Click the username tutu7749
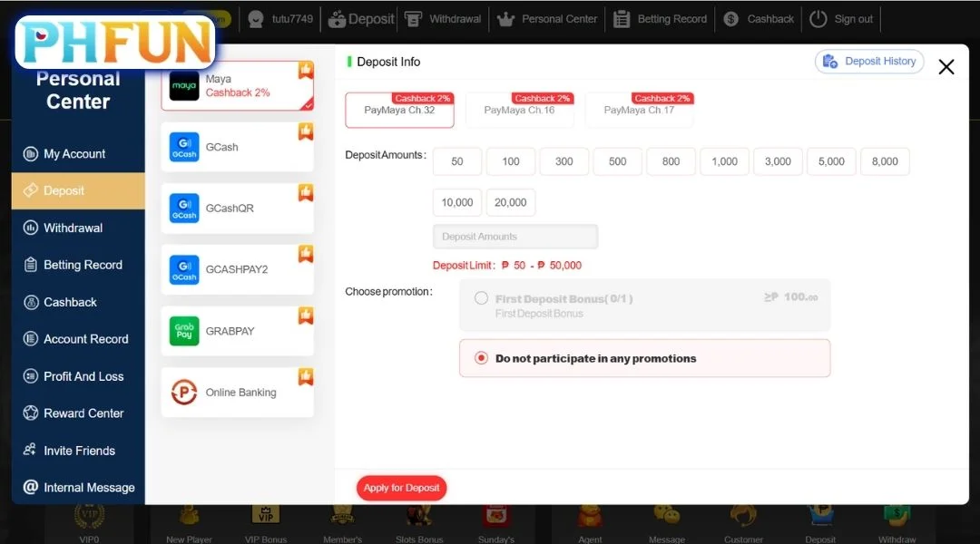This screenshot has height=544, width=980. 292,19
